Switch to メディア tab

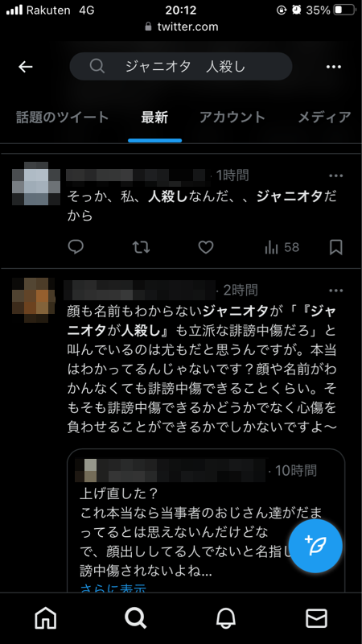(324, 118)
